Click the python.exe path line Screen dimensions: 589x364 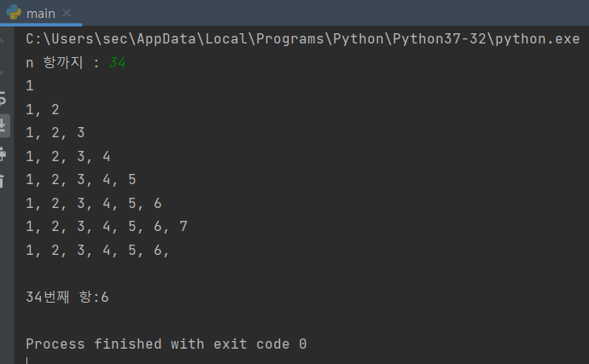coord(303,39)
